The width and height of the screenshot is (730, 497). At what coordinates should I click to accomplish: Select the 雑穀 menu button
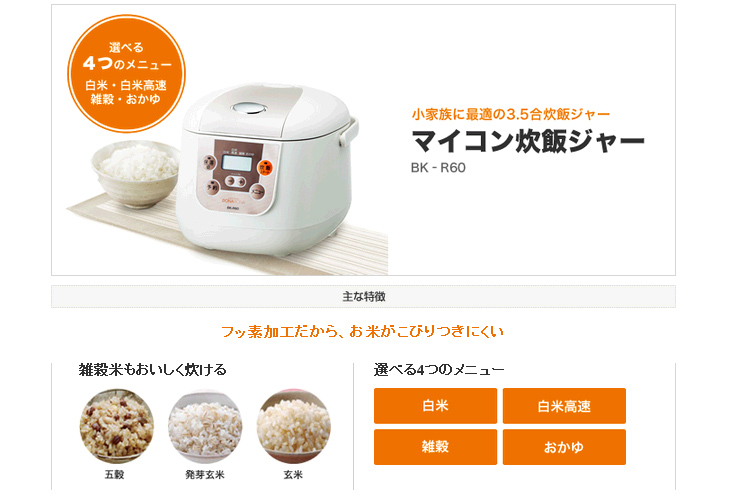click(435, 447)
